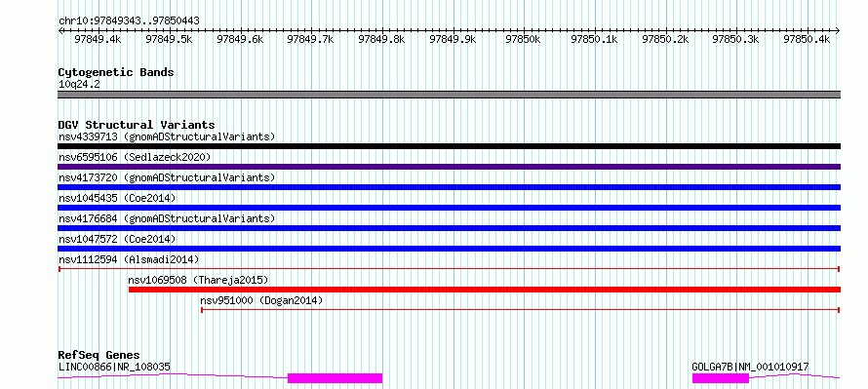Screen dimensions: 868x389
Task: Click the 97850.2k ruler tick label
Action: (x=665, y=39)
